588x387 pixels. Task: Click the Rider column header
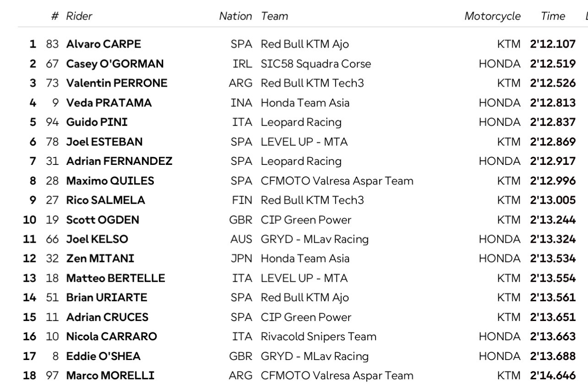tap(79, 16)
